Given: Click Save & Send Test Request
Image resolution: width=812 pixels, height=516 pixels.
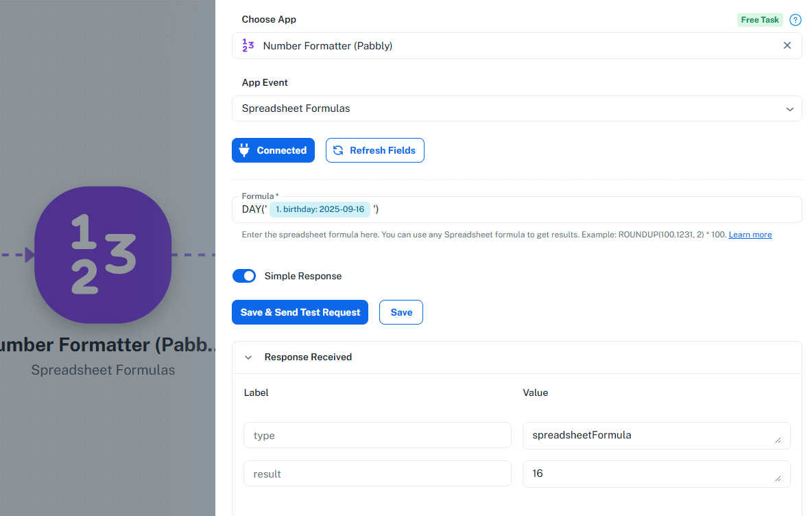Looking at the screenshot, I should tap(300, 312).
